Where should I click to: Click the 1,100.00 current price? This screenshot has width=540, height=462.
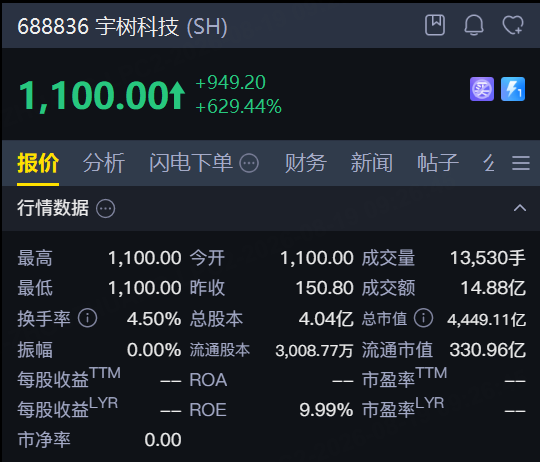pyautogui.click(x=94, y=95)
